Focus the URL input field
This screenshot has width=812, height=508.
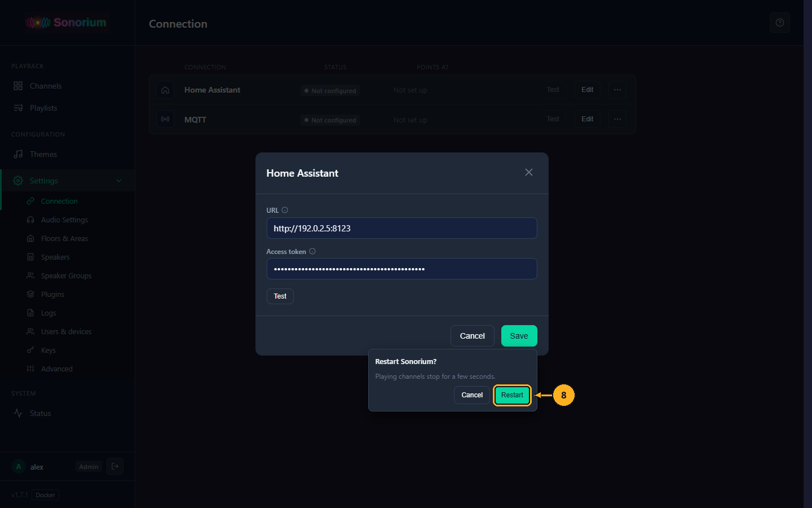(402, 228)
